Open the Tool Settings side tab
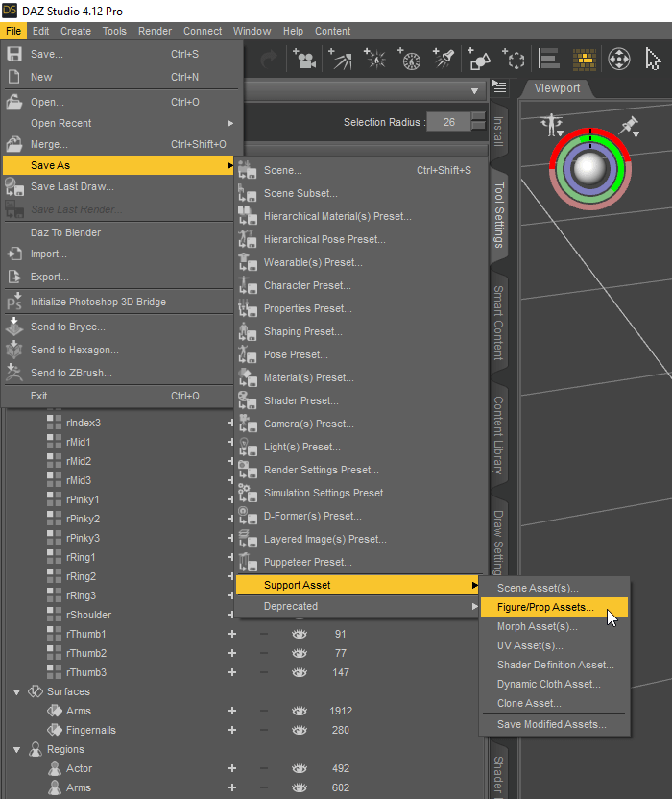 pyautogui.click(x=498, y=214)
